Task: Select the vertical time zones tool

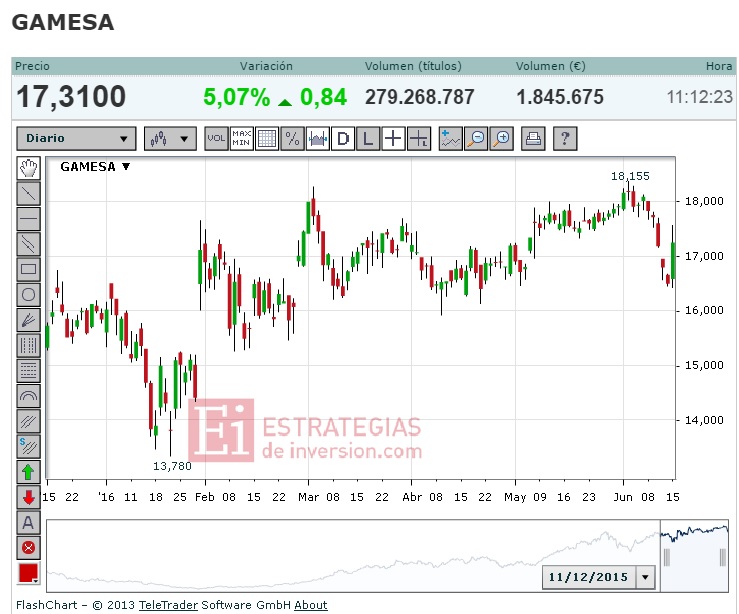Action: point(28,345)
